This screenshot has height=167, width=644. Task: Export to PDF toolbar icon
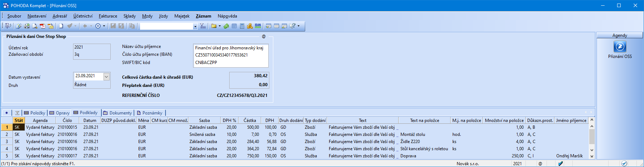click(x=43, y=26)
